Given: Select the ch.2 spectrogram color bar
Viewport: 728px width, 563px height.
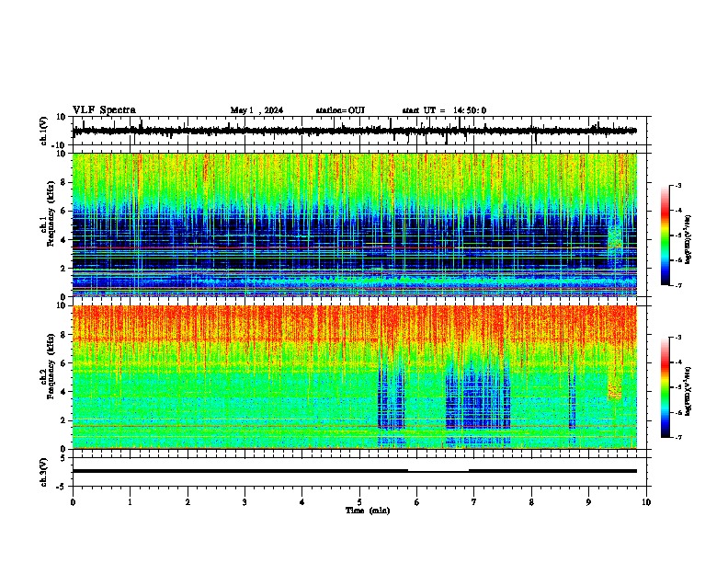Looking at the screenshot, I should click(x=665, y=387).
